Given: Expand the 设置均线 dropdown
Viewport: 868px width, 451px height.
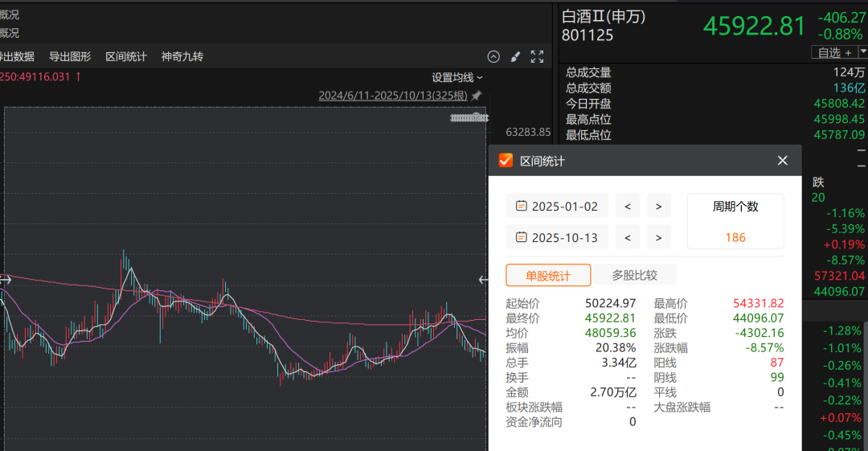Looking at the screenshot, I should tap(457, 78).
